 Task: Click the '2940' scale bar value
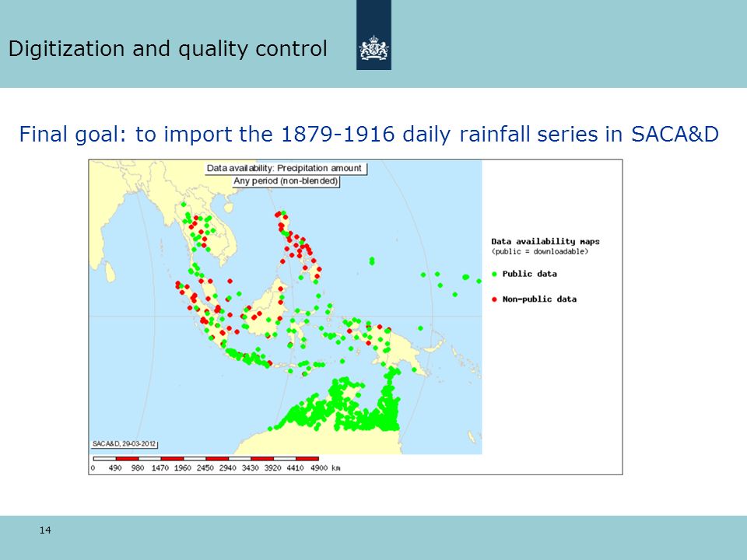228,468
